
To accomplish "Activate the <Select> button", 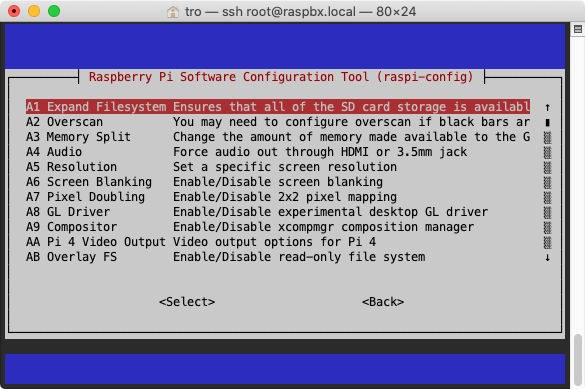I will (x=187, y=302).
